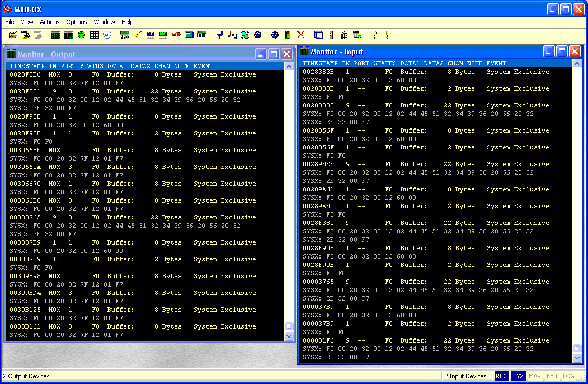Click the save profile folder toolbar icon
The width and height of the screenshot is (588, 384).
point(26,35)
